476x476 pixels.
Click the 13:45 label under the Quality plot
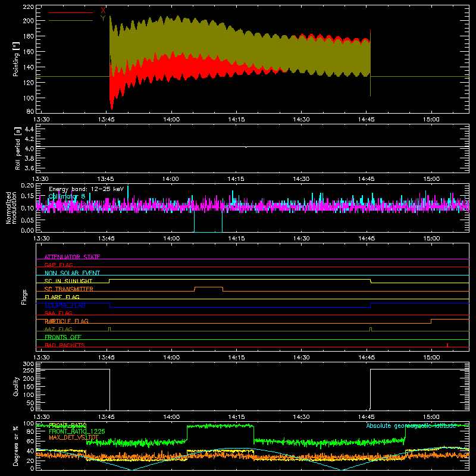click(107, 417)
